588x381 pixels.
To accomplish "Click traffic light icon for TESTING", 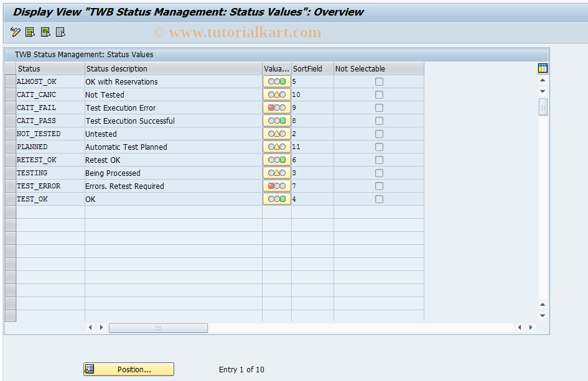I will (x=277, y=173).
